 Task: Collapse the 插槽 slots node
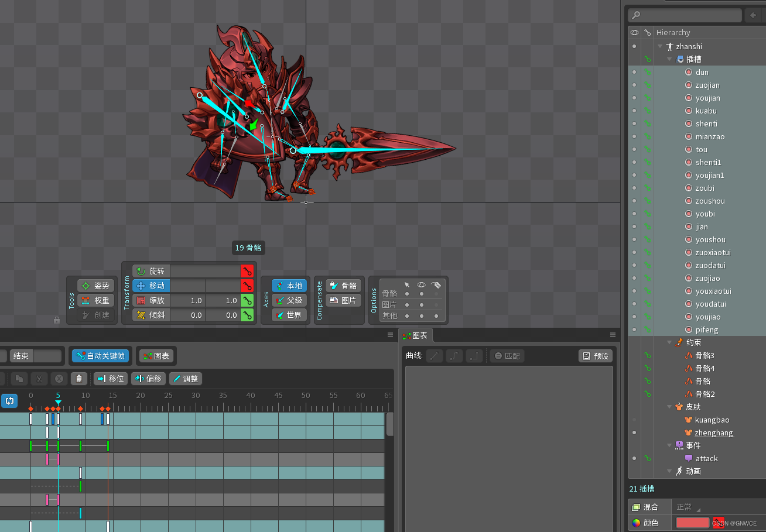coord(669,59)
